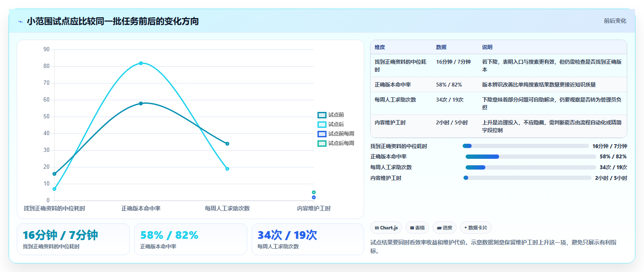Click the description starting 上升是治理投入
Viewport: 644px width, 272px height.
(552, 127)
